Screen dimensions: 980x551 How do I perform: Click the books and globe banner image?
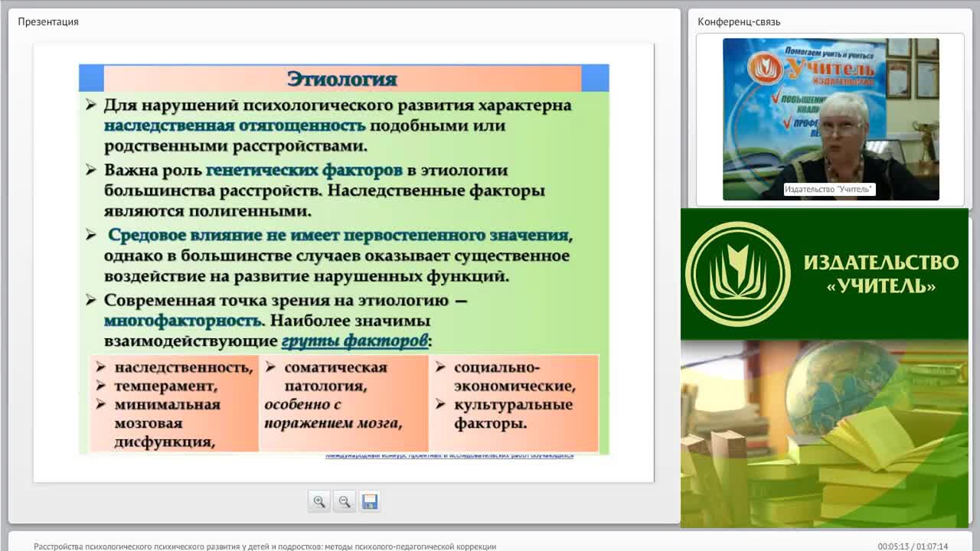click(x=825, y=433)
